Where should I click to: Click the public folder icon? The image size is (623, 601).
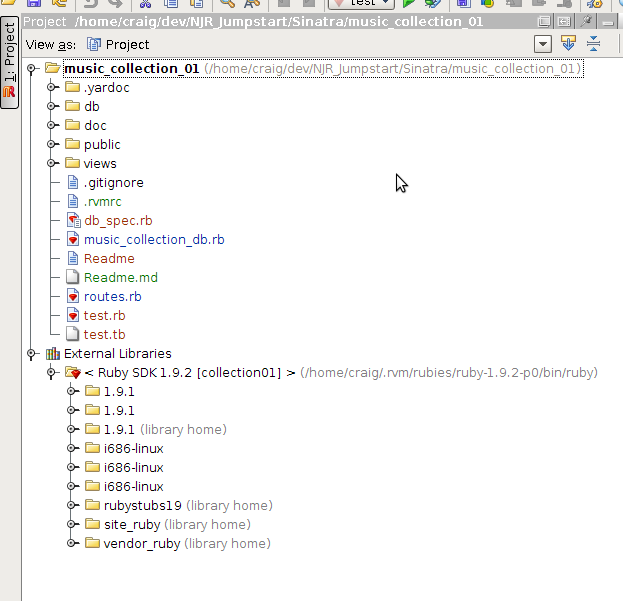coord(72,144)
